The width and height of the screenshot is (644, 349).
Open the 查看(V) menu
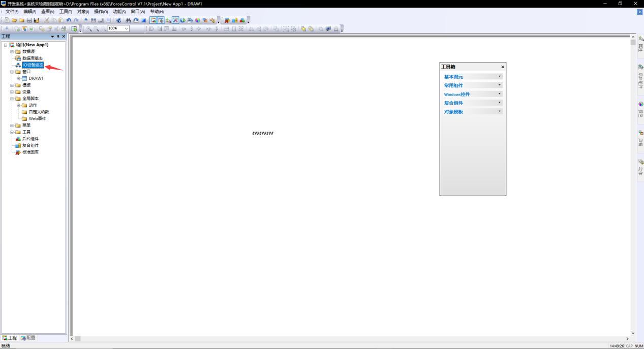pos(48,11)
